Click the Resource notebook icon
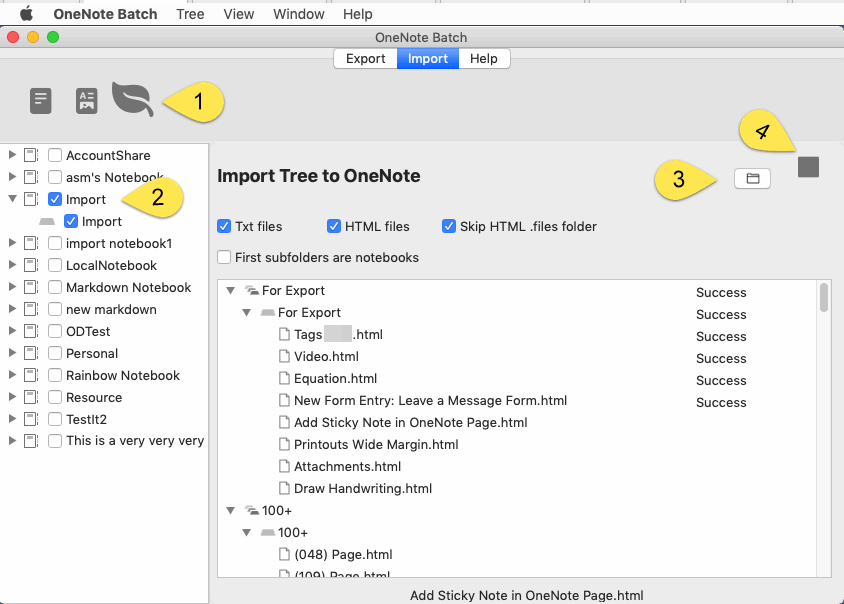The image size is (844, 604). [x=31, y=397]
